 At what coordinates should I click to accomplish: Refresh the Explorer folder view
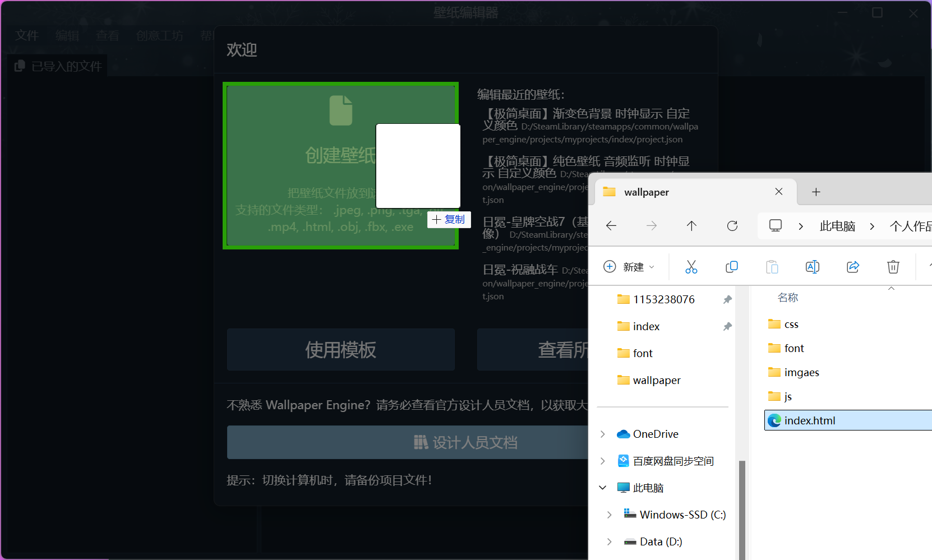[x=732, y=226]
